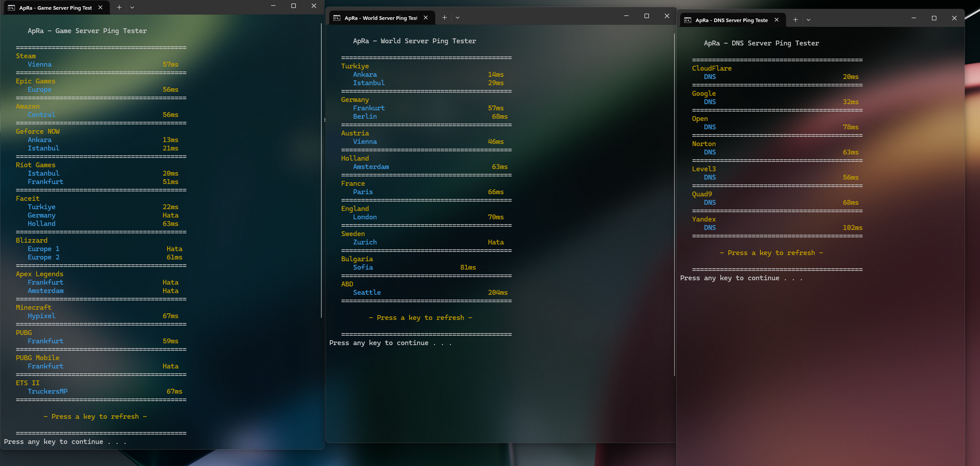
Task: Close the World Server window
Action: [667, 16]
